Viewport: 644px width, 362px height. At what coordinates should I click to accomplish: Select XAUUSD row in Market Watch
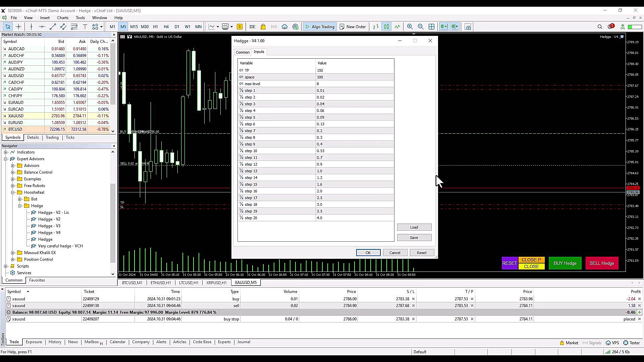[x=56, y=116]
